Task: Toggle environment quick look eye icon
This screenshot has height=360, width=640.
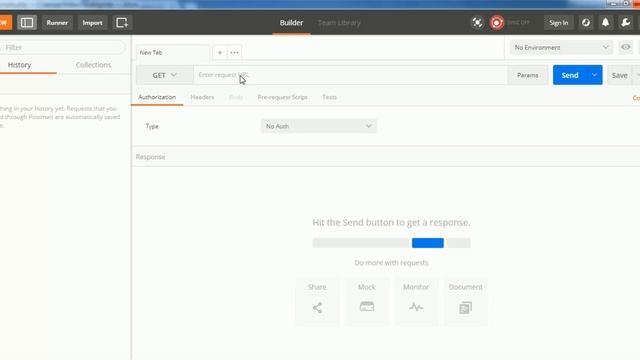Action: click(625, 47)
